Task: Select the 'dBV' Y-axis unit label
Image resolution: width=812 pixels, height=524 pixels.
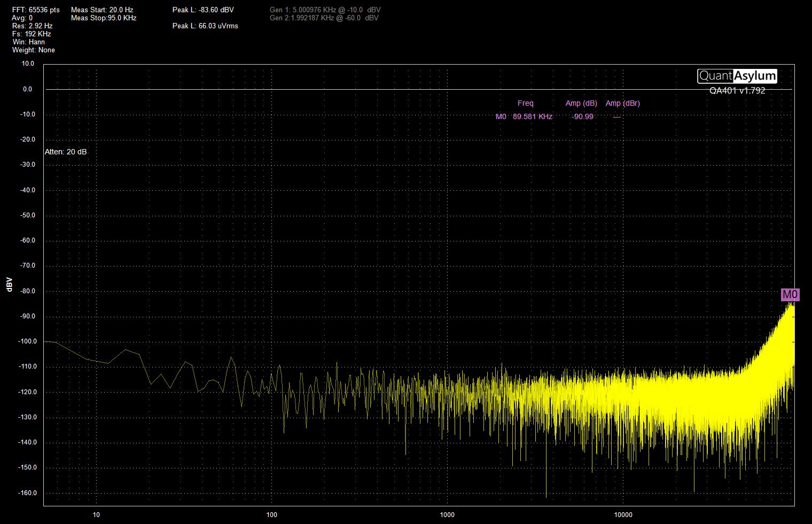Action: [x=9, y=285]
